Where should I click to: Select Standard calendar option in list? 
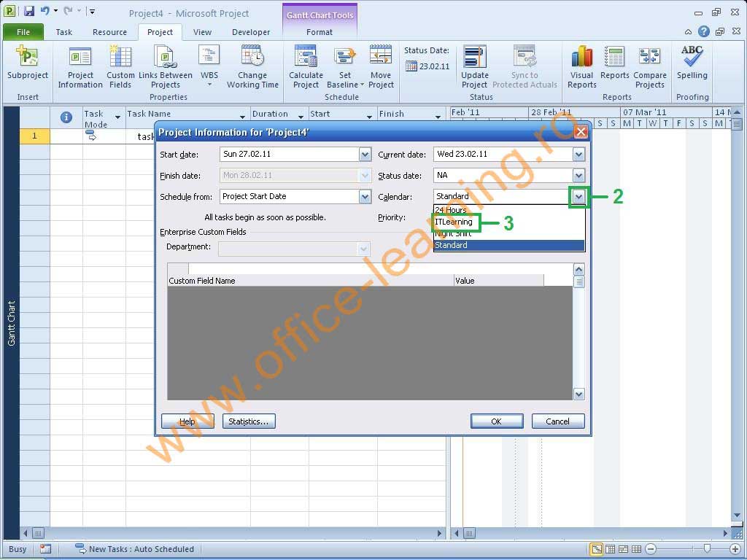point(508,245)
